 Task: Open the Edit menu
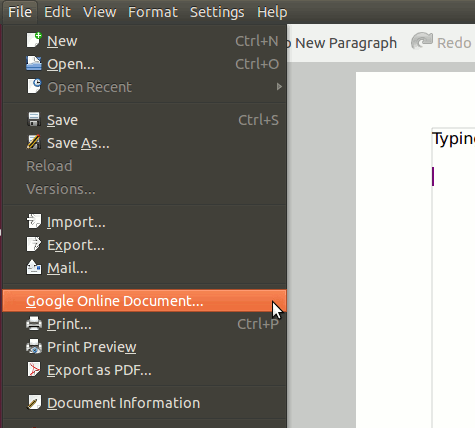[57, 12]
